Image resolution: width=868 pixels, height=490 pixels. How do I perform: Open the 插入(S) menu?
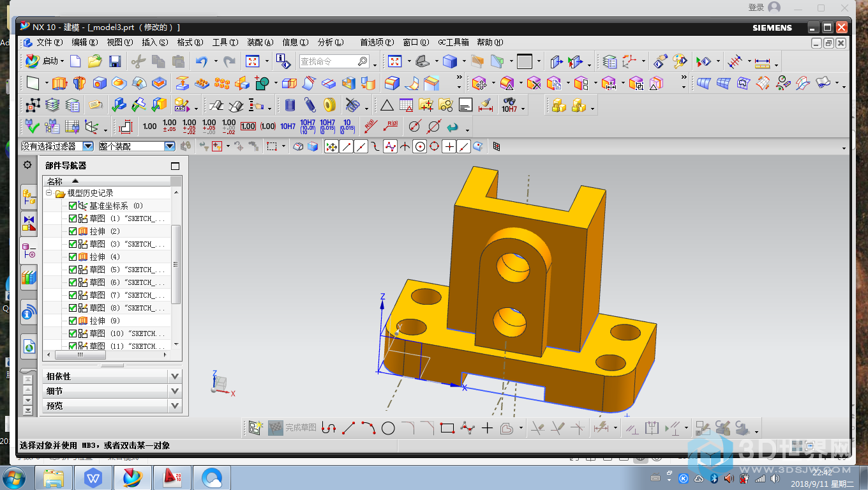[155, 42]
